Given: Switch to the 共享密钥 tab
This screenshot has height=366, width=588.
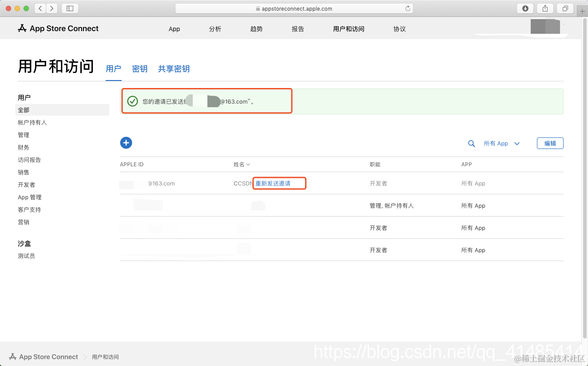Looking at the screenshot, I should [x=174, y=69].
